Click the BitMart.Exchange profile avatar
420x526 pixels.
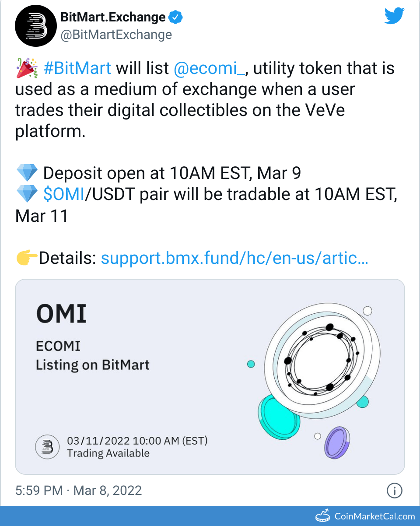point(35,25)
